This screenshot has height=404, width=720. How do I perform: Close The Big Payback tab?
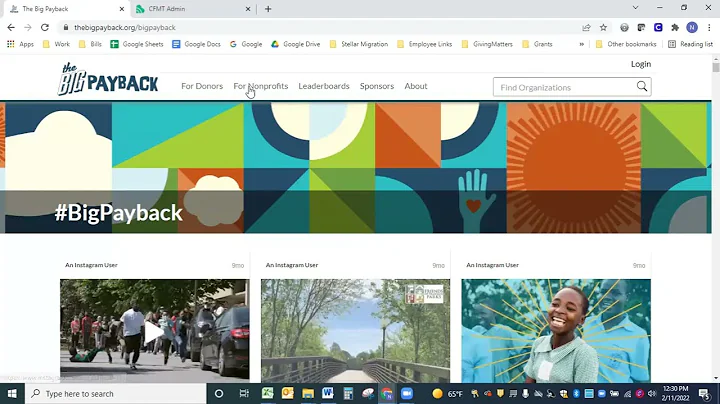[122, 9]
